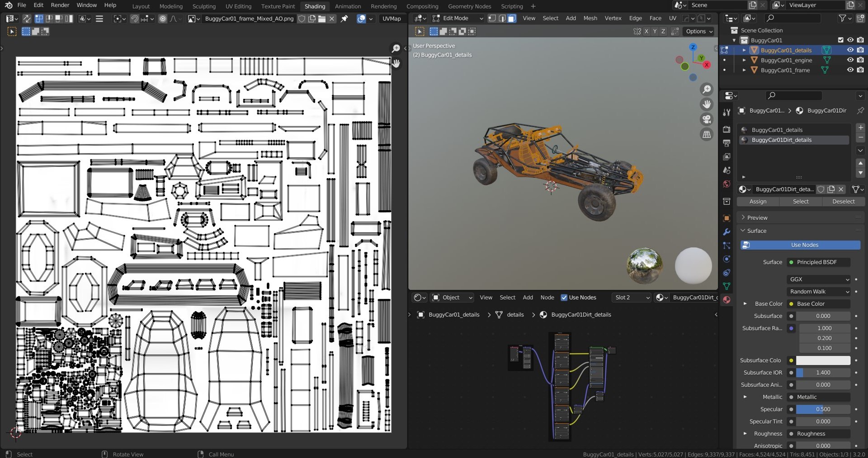The image size is (868, 458).
Task: Move material slot down
Action: pyautogui.click(x=861, y=173)
